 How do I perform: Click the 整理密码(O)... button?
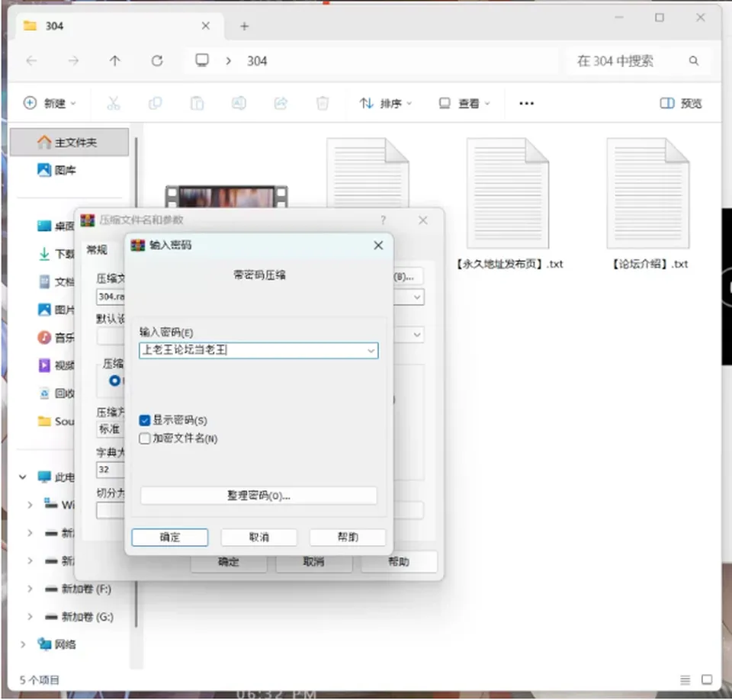click(258, 496)
